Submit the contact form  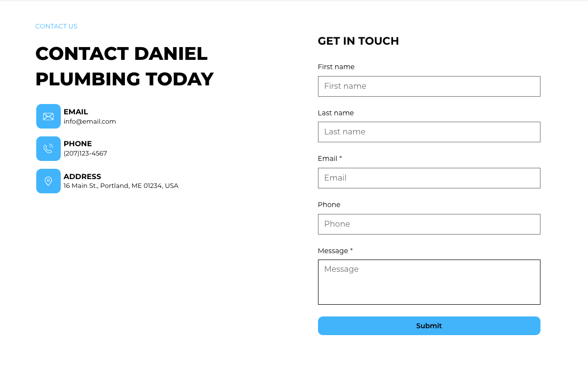pyautogui.click(x=429, y=326)
